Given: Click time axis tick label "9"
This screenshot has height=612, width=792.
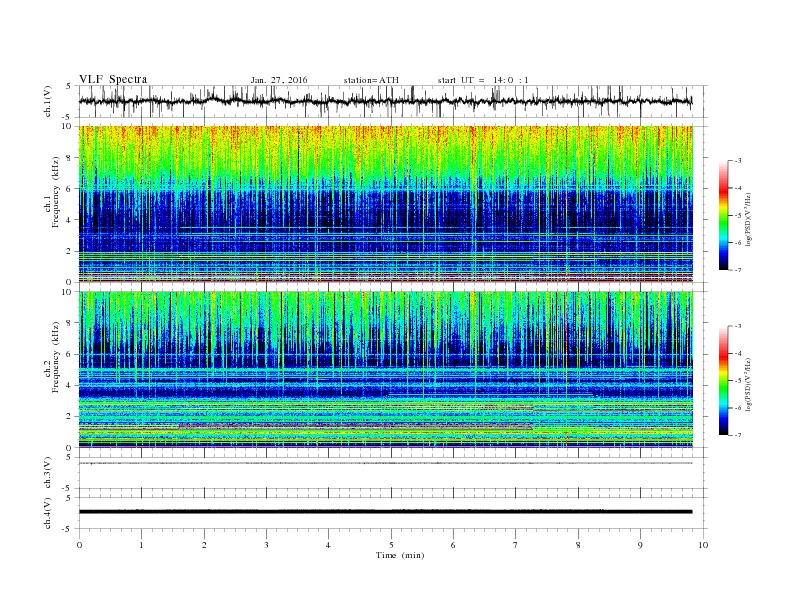Looking at the screenshot, I should pyautogui.click(x=641, y=545).
